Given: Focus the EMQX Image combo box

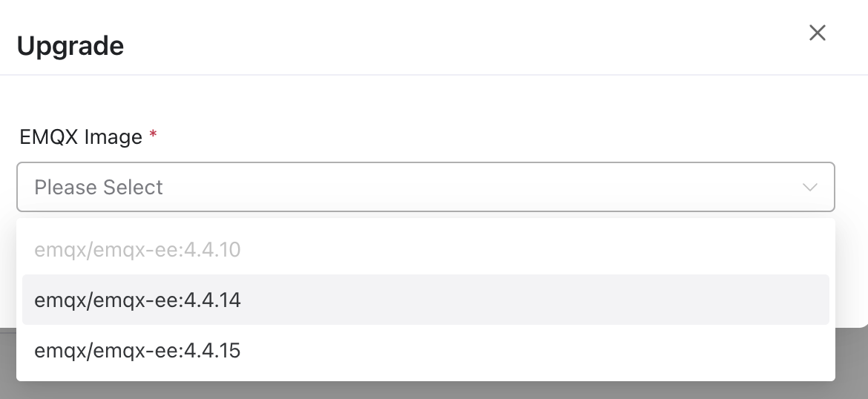Looking at the screenshot, I should (x=425, y=187).
